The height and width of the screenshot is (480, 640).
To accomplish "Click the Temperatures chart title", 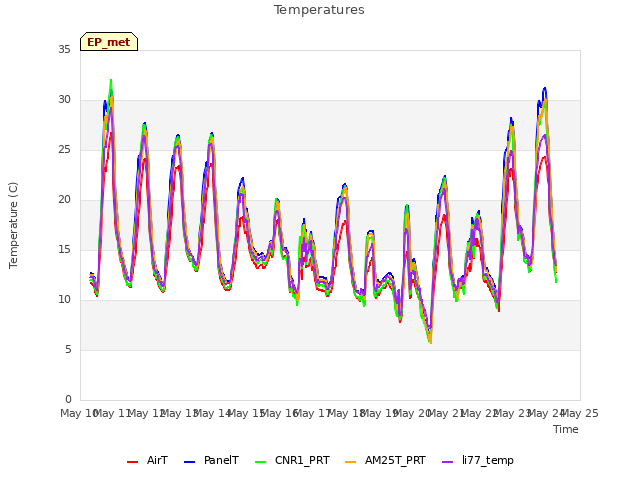I will 319,10.
